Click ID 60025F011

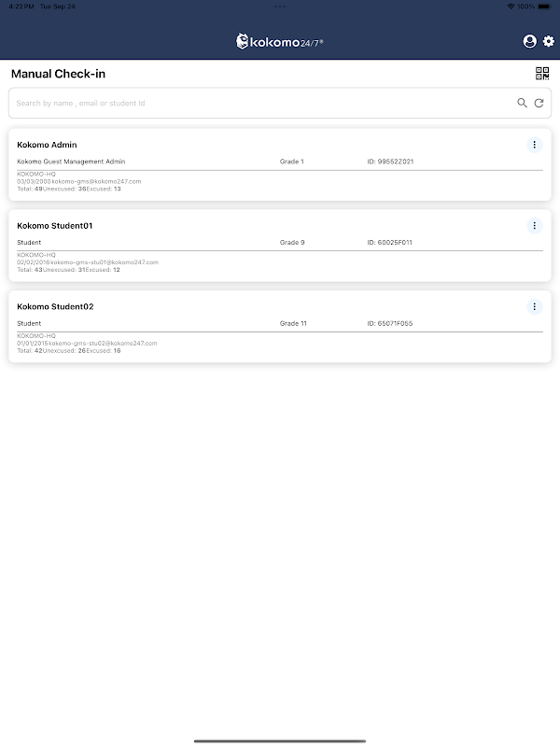coord(389,243)
